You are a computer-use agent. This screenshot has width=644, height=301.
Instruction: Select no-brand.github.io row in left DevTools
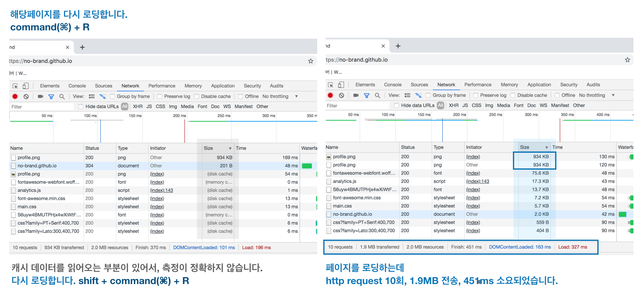163,166
